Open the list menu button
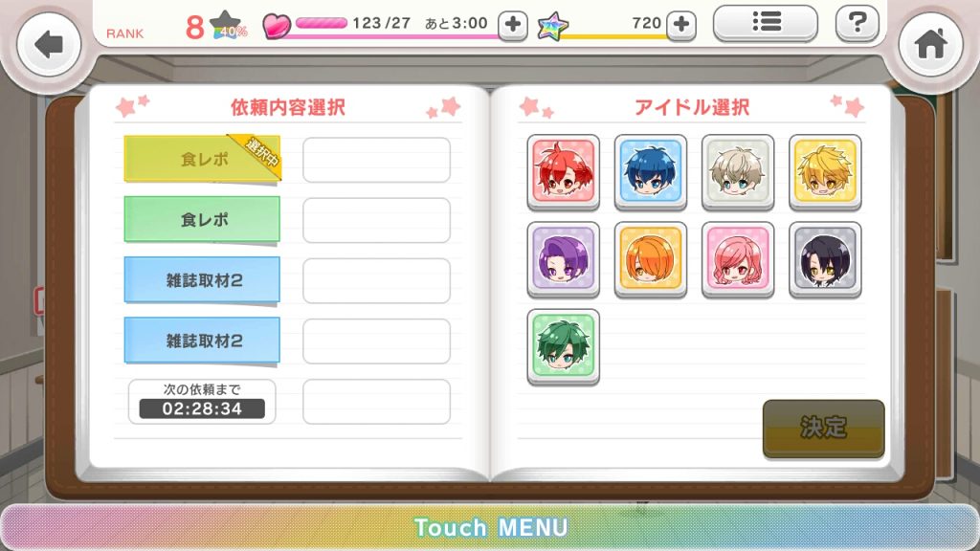This screenshot has width=980, height=551. [x=766, y=24]
